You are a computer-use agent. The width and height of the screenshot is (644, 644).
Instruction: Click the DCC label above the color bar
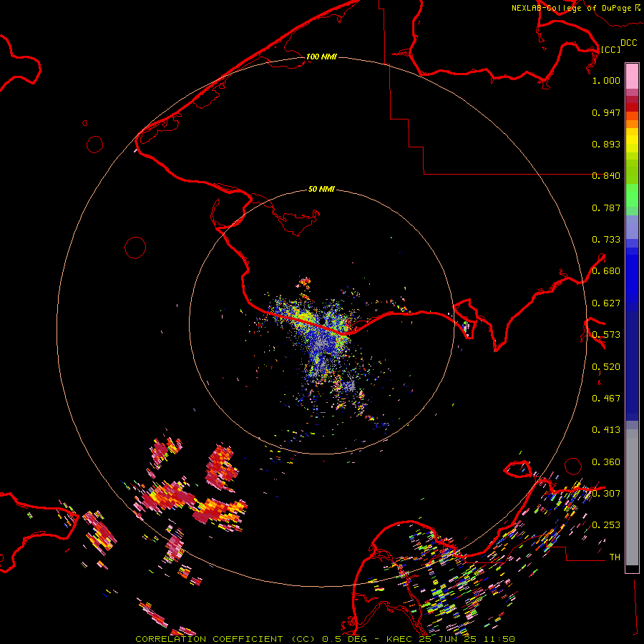coord(629,43)
